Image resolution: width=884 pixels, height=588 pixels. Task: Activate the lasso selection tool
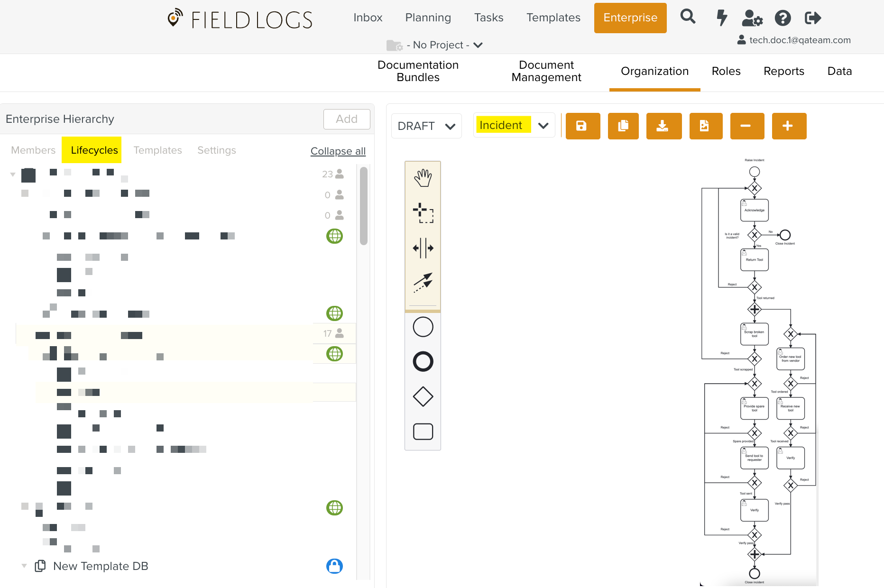423,213
